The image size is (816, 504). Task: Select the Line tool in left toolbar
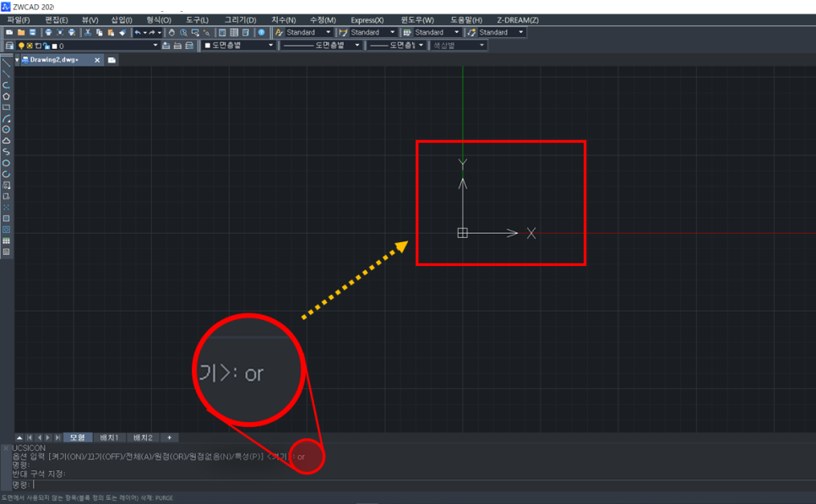(6, 62)
